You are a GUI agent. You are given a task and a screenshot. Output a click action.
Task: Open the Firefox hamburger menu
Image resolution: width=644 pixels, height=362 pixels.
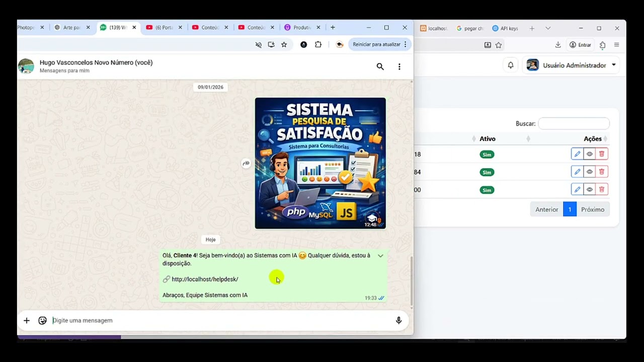pos(617,45)
